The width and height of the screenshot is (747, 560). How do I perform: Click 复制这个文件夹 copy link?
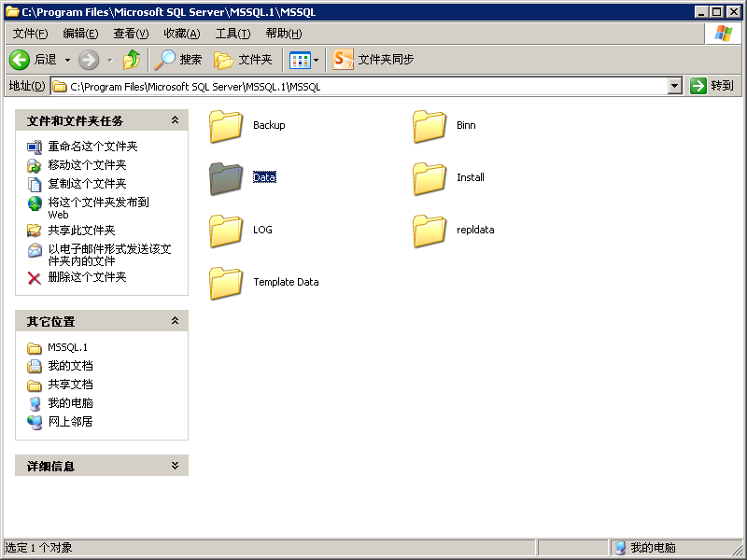point(87,183)
